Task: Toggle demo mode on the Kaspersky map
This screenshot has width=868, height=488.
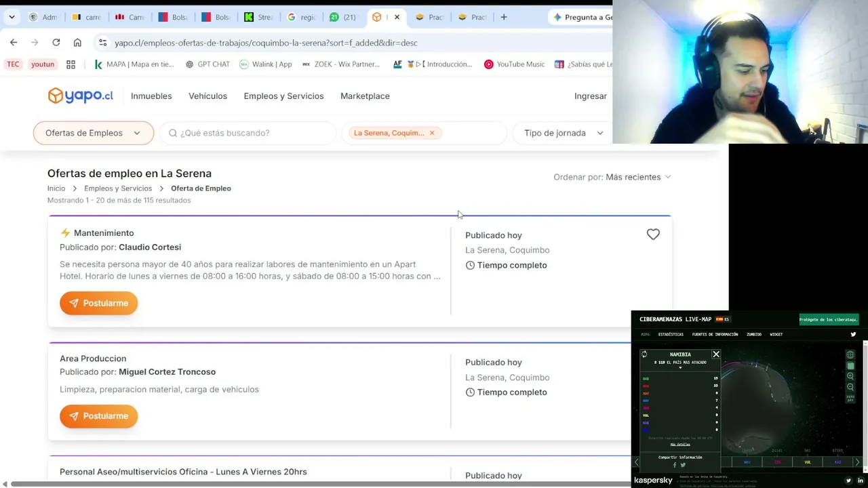Action: point(850,399)
